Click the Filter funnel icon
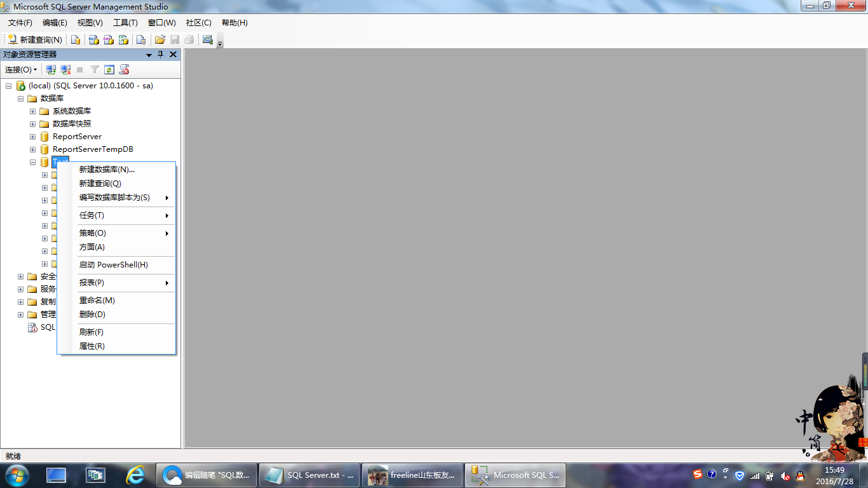Screen dimensions: 868x488 pos(95,69)
